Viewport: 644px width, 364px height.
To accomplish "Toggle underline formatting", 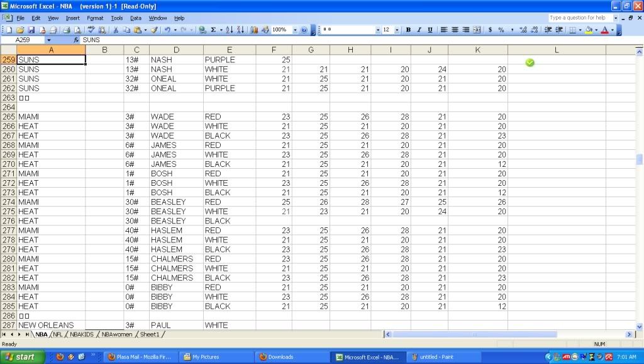I will (x=430, y=30).
